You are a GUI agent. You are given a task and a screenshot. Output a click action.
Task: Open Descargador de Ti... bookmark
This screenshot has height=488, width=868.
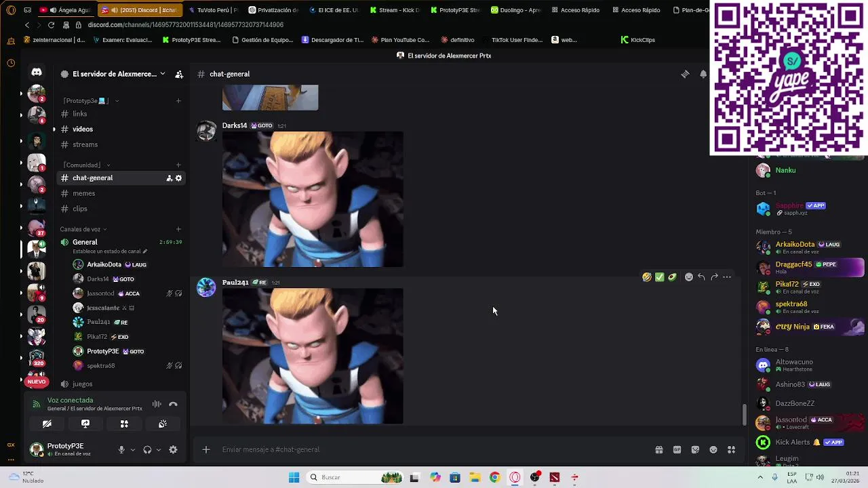tap(333, 40)
